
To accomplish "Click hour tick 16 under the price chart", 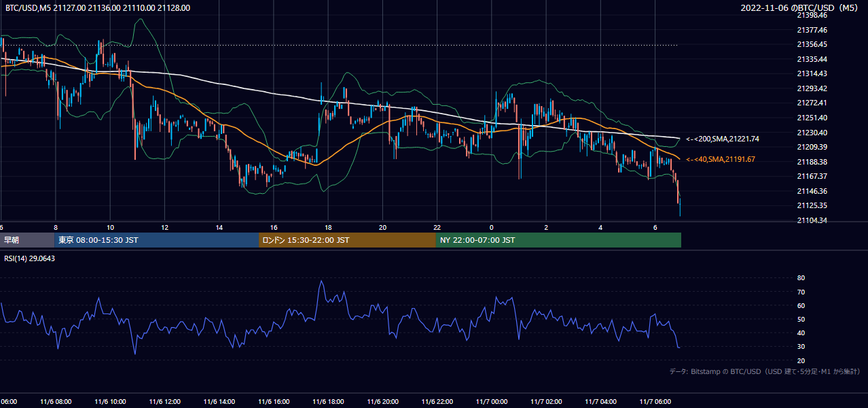I will point(274,226).
